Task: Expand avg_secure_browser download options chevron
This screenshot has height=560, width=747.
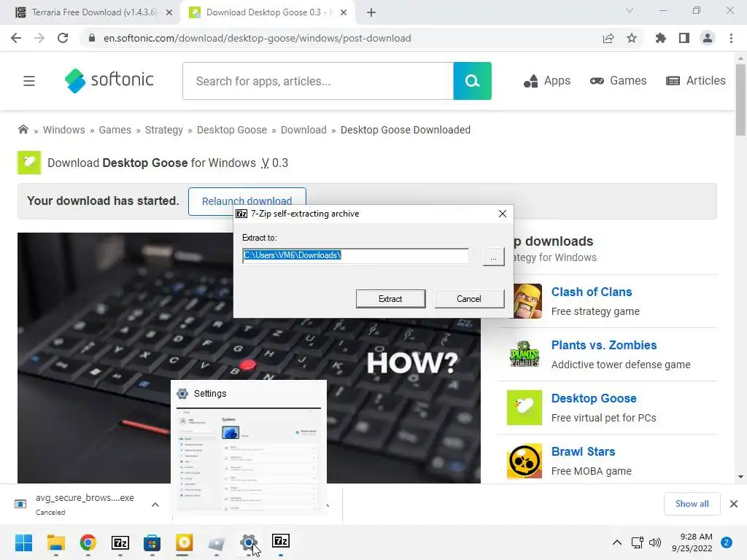Action: pyautogui.click(x=155, y=505)
